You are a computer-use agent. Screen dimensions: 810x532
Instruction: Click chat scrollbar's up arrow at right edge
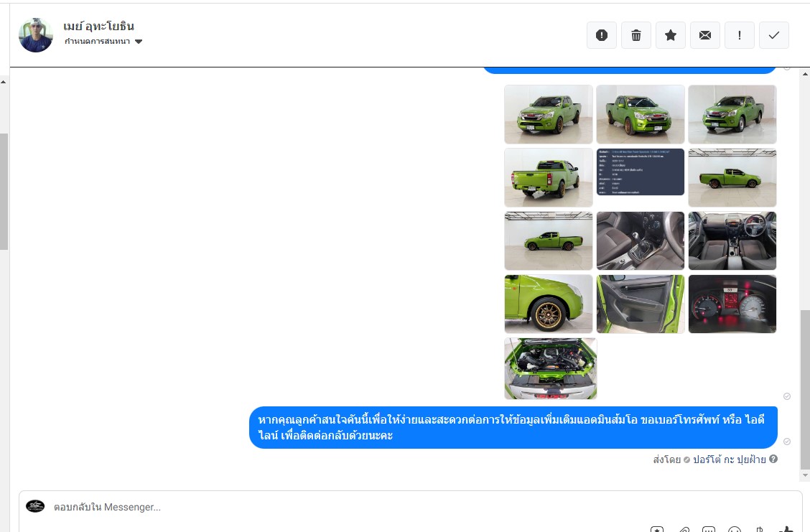point(805,74)
